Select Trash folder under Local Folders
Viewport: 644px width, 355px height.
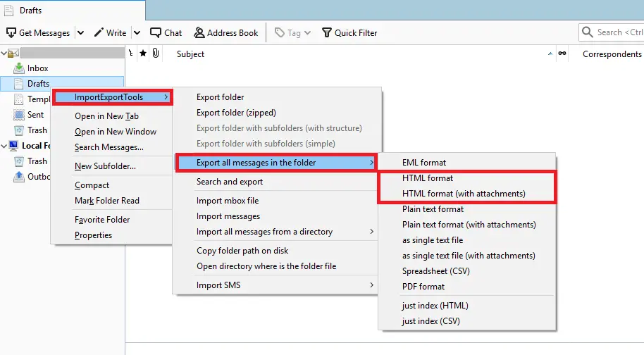tap(37, 161)
